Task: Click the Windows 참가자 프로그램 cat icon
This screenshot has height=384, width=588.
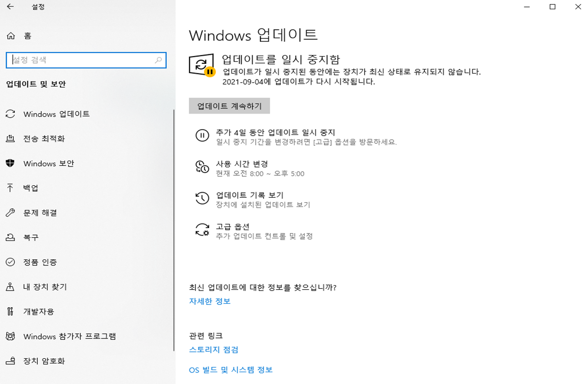Action: click(x=10, y=336)
